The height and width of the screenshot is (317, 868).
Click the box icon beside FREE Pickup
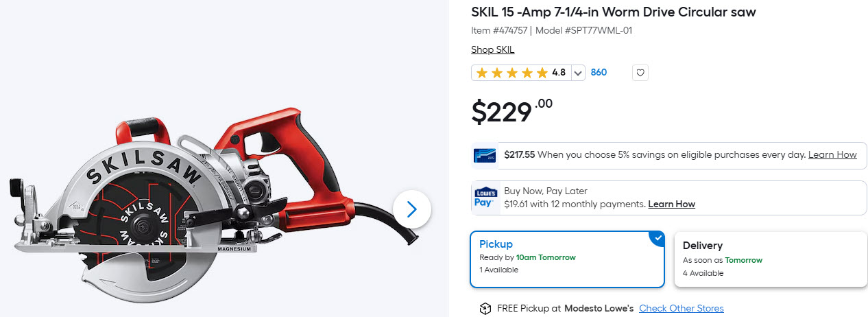coord(485,309)
